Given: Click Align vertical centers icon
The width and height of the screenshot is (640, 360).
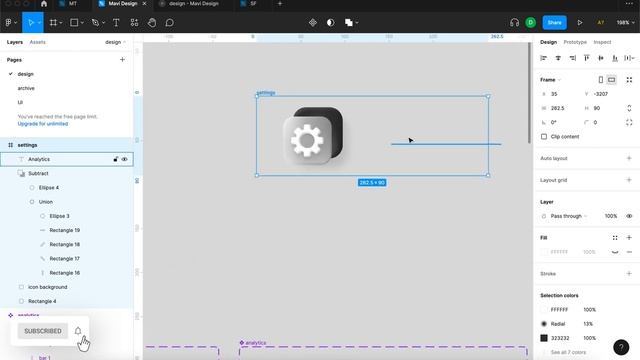Looking at the screenshot, I should click(x=601, y=58).
